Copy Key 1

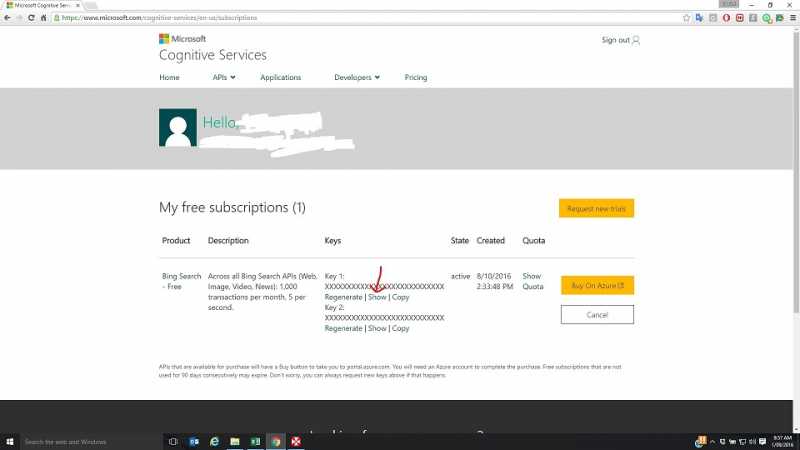pyautogui.click(x=401, y=297)
